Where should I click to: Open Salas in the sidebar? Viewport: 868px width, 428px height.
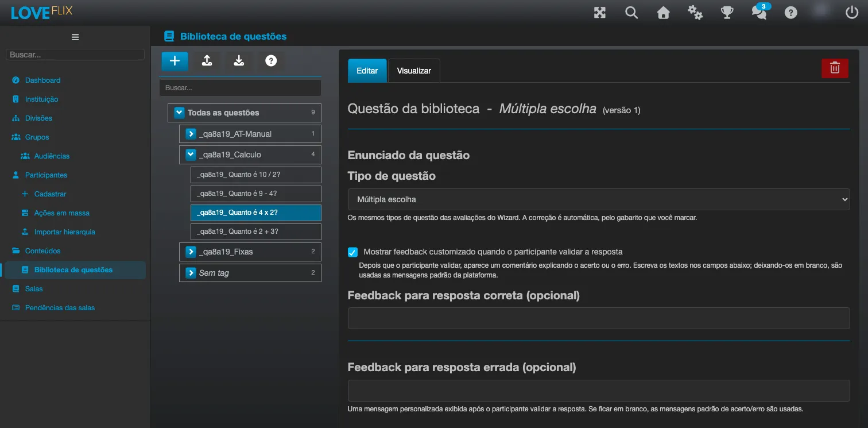[34, 289]
